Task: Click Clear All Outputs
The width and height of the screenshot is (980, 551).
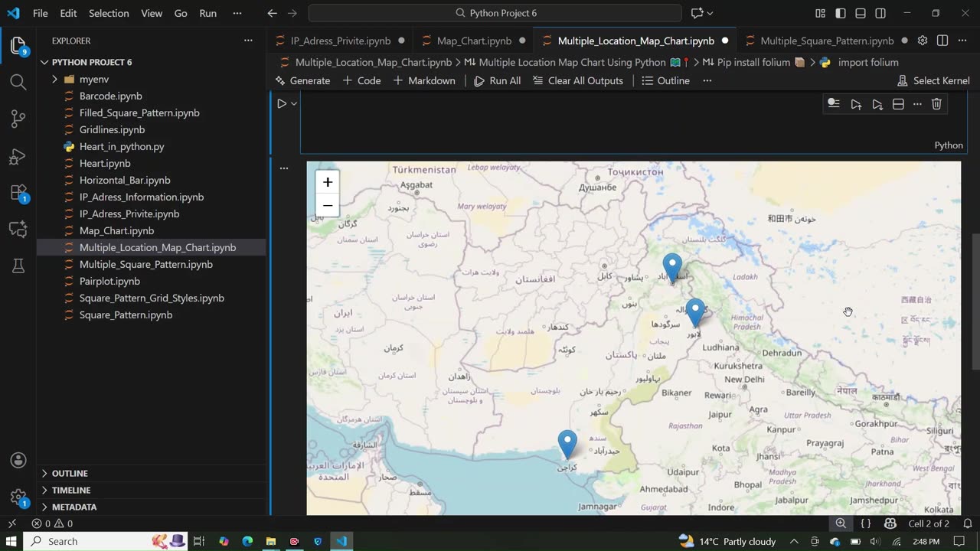Action: (x=578, y=80)
